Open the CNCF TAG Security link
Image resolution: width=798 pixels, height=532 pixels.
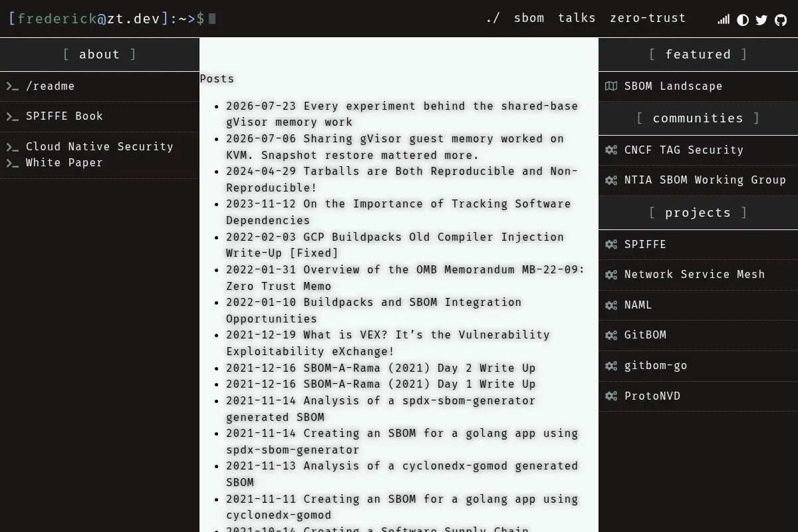coord(684,150)
